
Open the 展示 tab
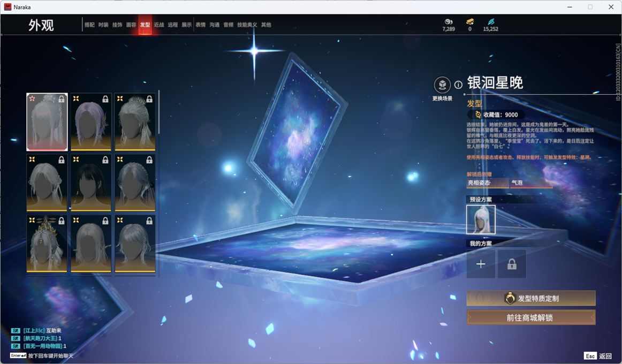(x=186, y=25)
